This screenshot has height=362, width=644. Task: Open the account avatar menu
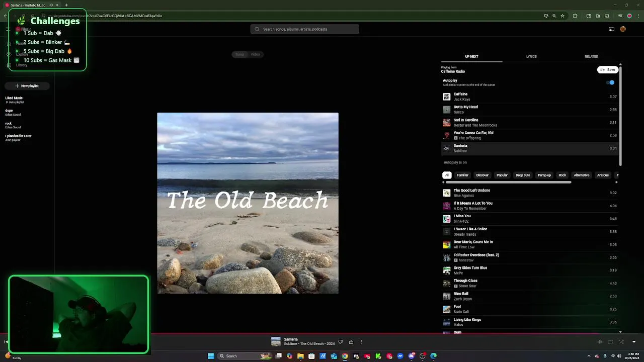point(623,29)
